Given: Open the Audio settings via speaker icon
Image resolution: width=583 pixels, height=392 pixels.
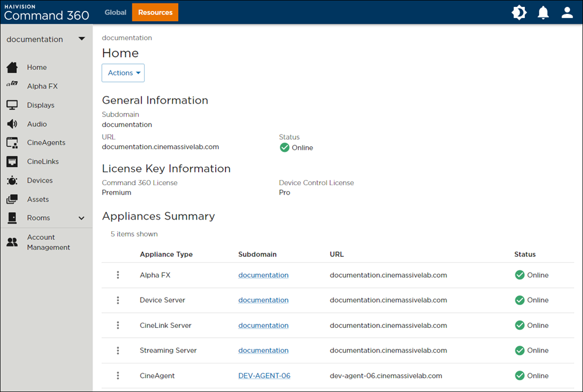Looking at the screenshot, I should pyautogui.click(x=12, y=123).
